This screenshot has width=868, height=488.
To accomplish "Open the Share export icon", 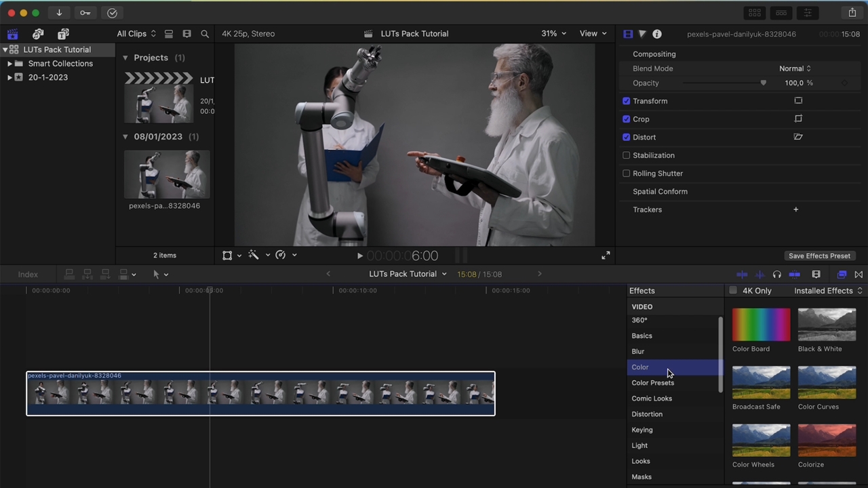I will click(x=852, y=13).
